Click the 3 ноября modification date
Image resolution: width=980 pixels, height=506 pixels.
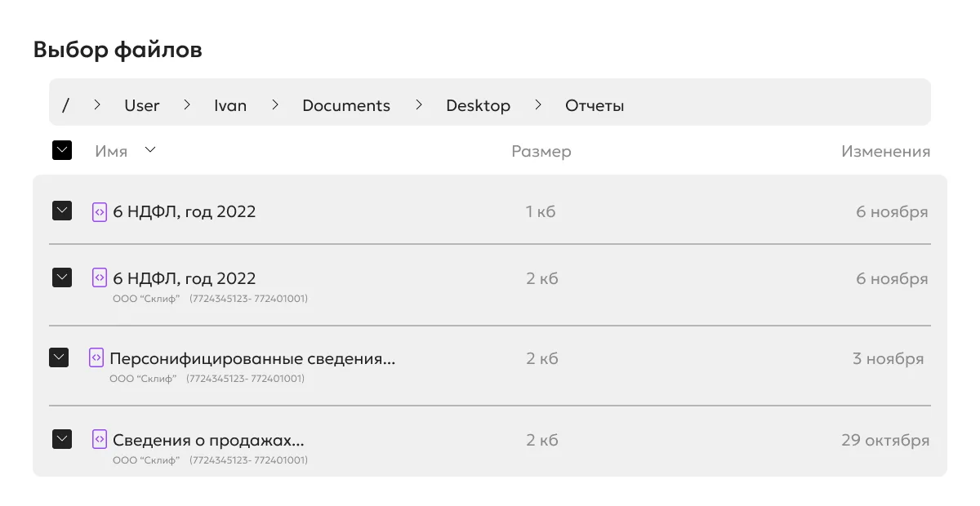pyautogui.click(x=889, y=358)
